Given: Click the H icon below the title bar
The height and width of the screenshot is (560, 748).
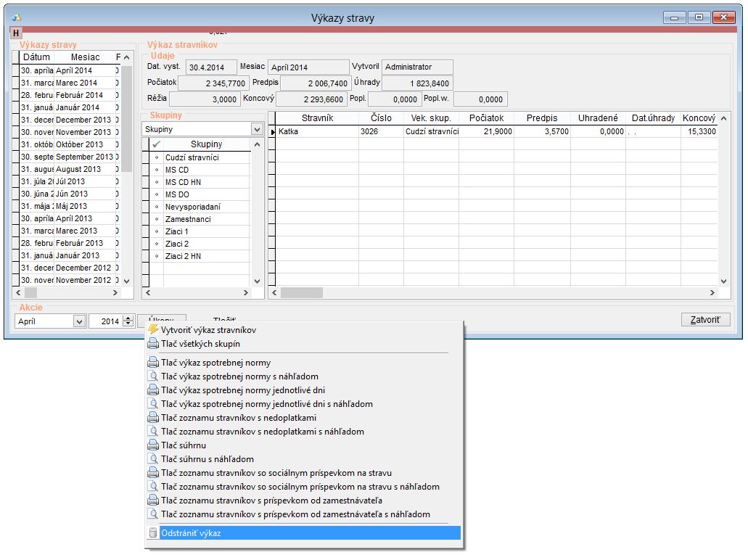Looking at the screenshot, I should click(16, 33).
